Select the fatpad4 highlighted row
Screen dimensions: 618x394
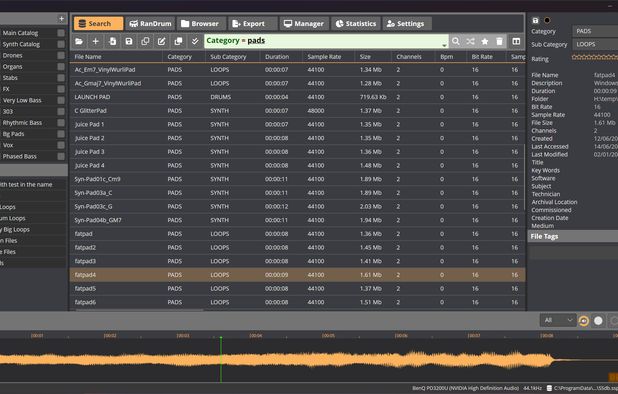(x=298, y=275)
